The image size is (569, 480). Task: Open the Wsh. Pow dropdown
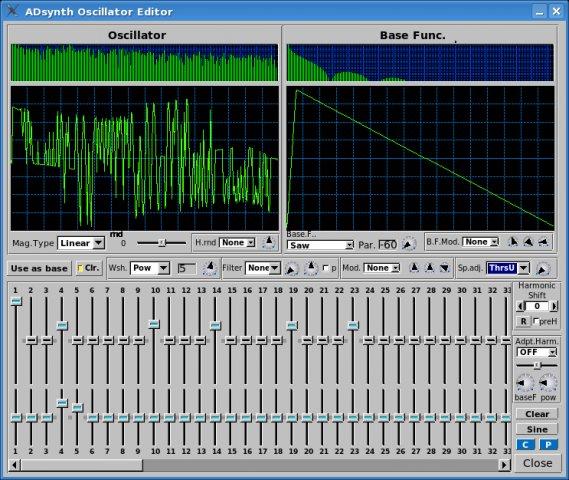(150, 268)
